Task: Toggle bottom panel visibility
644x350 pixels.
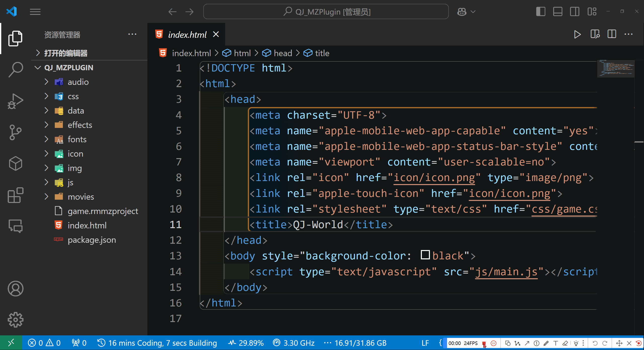Action: tap(558, 12)
